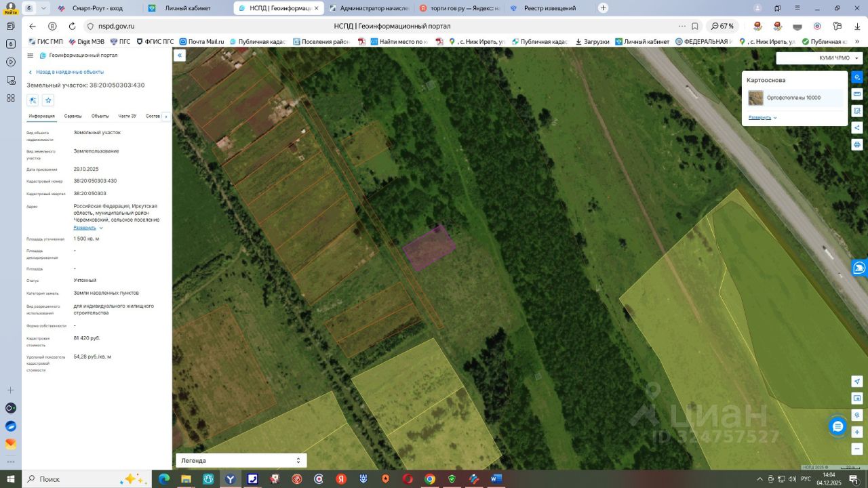Click the address bar showing nspd.gov.ru
This screenshot has height=488, width=868.
coord(116,26)
